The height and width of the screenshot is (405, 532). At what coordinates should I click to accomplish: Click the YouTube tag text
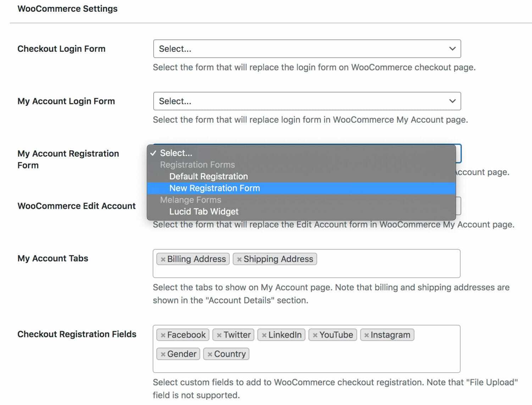[336, 335]
